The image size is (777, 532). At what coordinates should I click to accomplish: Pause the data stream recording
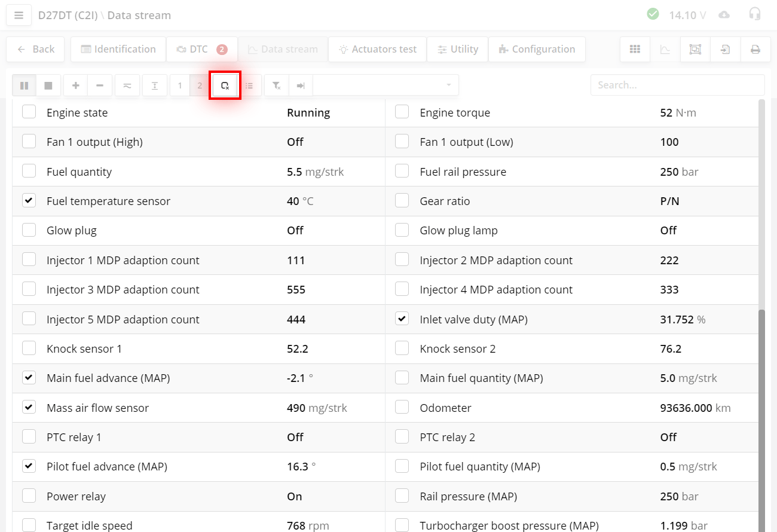point(24,85)
